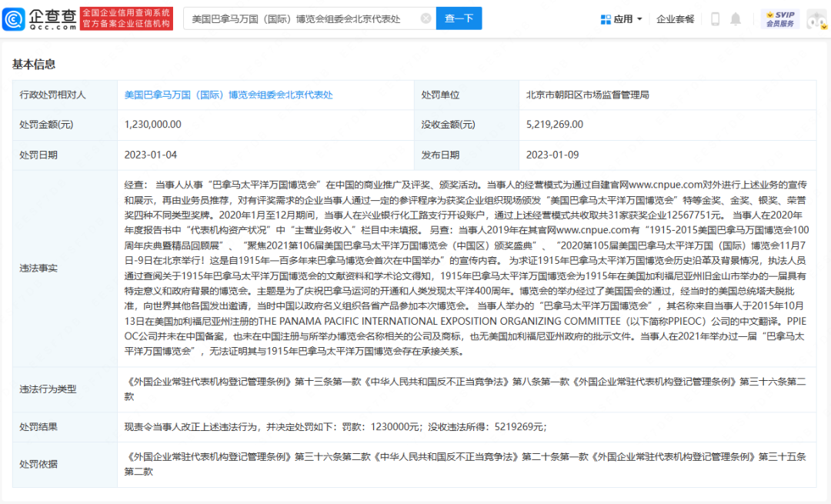Click the 查一下 search button
The height and width of the screenshot is (504, 831).
point(459,18)
